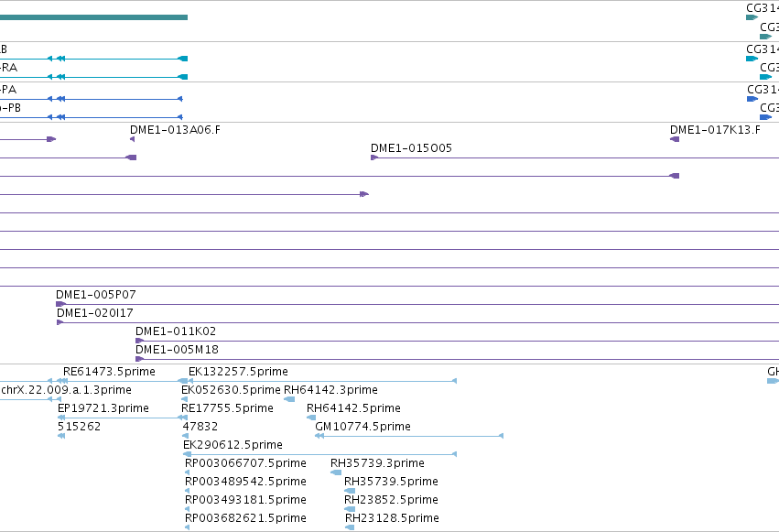
Task: Select the RH35739.5prime EST label
Action: pos(391,482)
